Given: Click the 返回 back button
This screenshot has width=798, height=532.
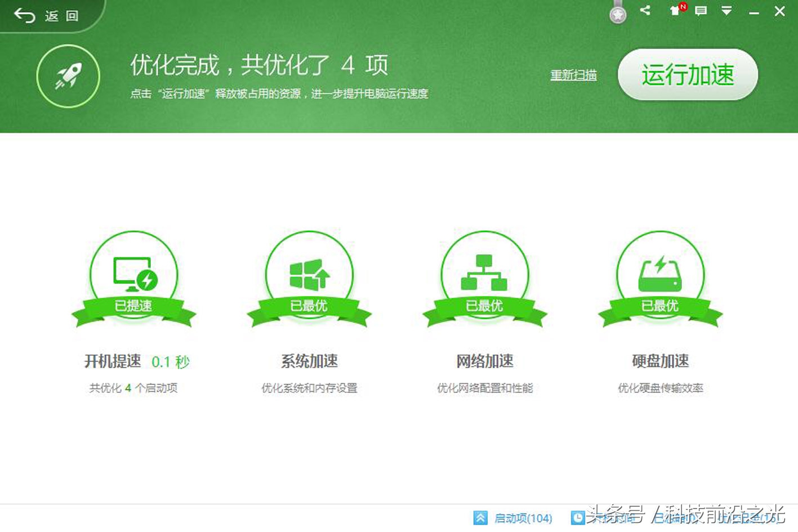Looking at the screenshot, I should 42,16.
